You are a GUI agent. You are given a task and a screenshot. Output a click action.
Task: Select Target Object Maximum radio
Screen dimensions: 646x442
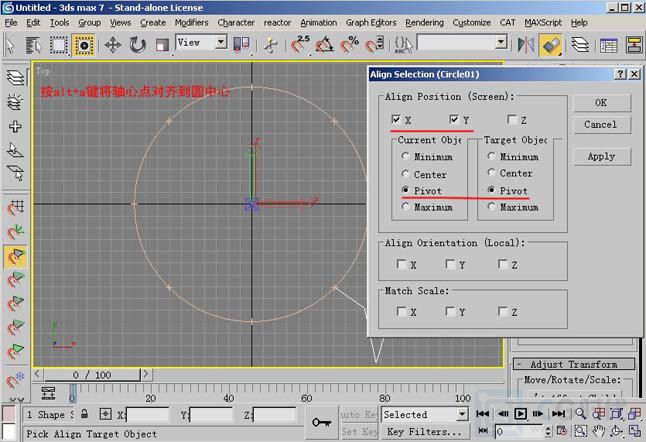coord(491,206)
